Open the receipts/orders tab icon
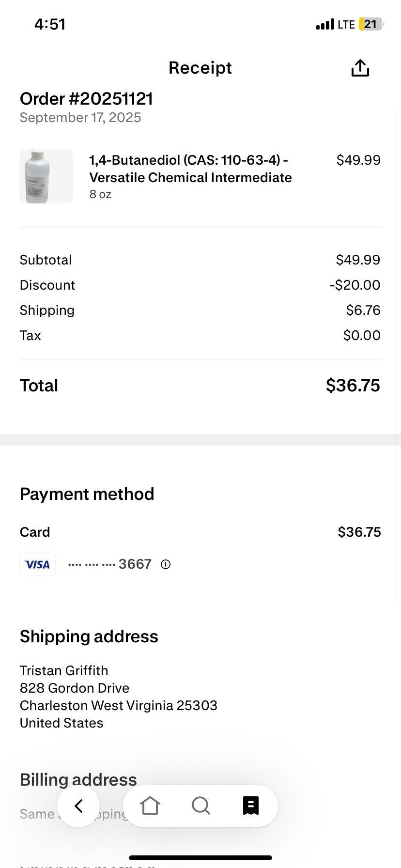Viewport: 401px width, 868px height. coord(251,806)
